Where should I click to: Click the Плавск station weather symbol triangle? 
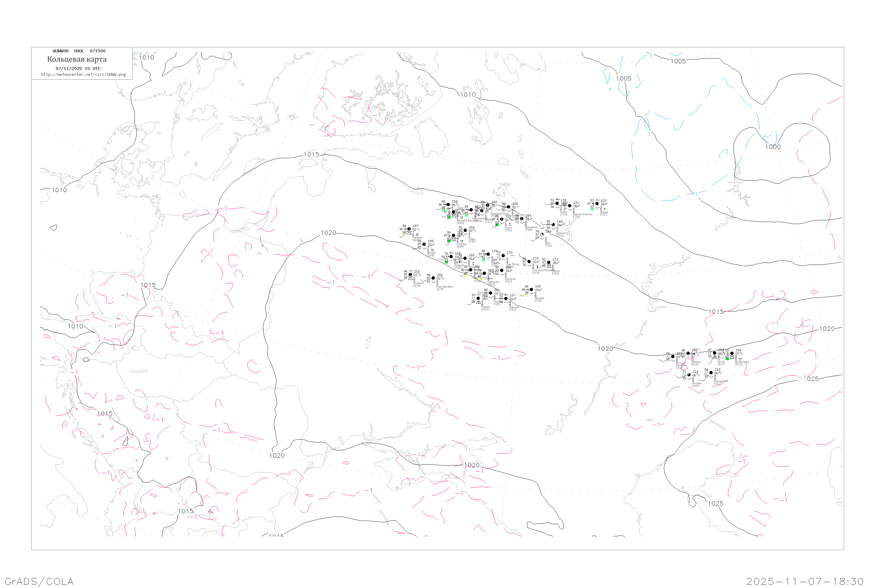click(478, 302)
